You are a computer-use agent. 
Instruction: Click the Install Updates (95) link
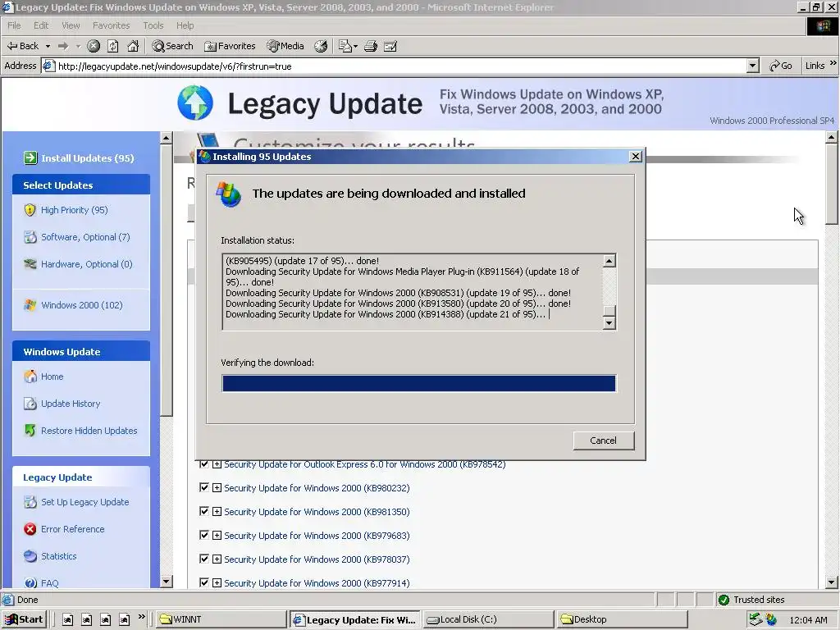click(88, 158)
